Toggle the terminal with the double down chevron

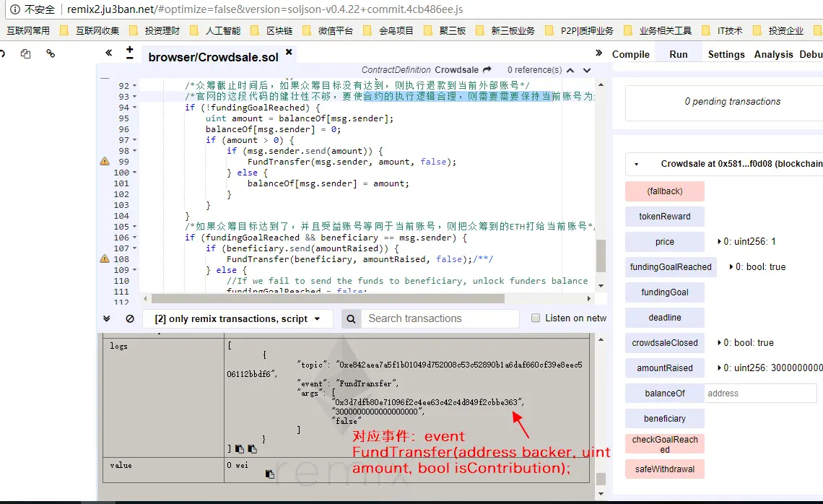[107, 318]
